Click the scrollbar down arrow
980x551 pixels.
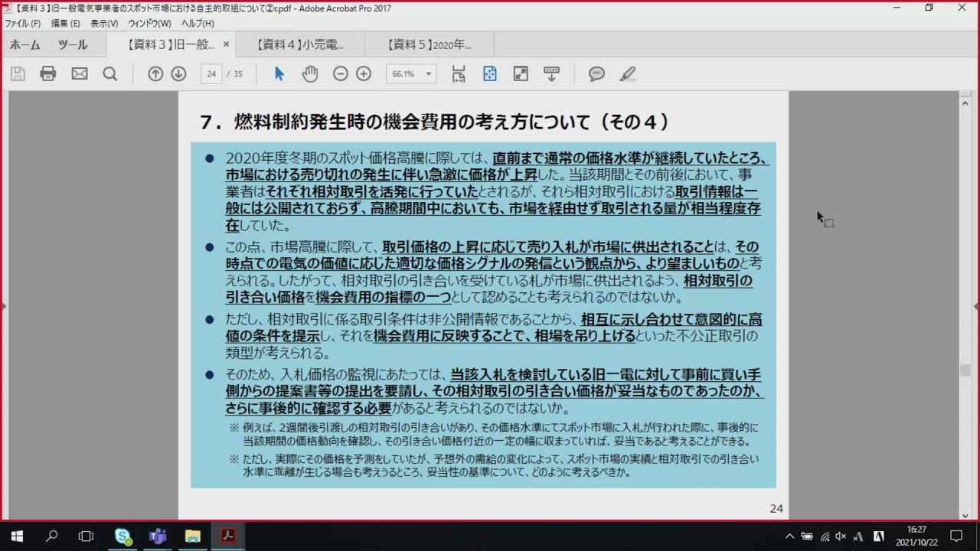[x=965, y=515]
